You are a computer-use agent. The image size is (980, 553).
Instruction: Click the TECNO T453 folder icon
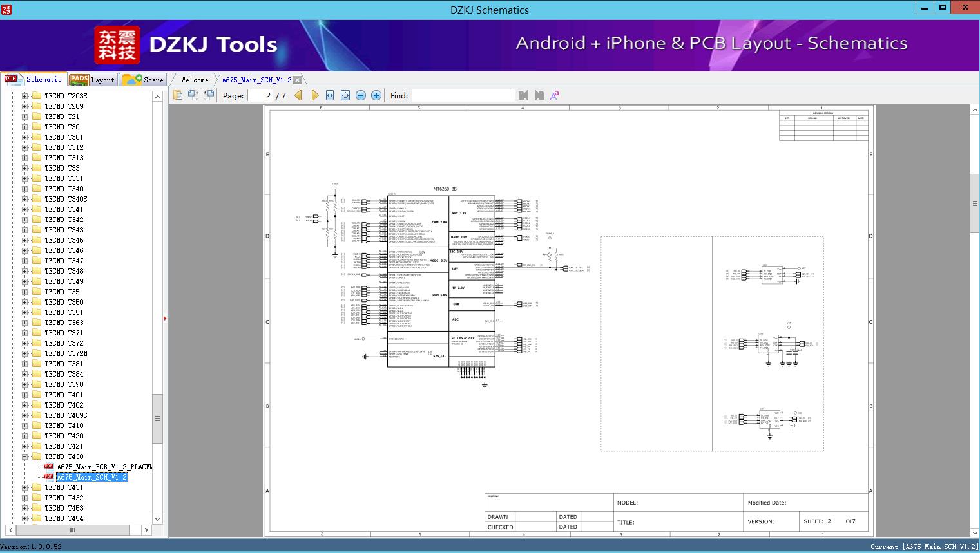tap(37, 508)
